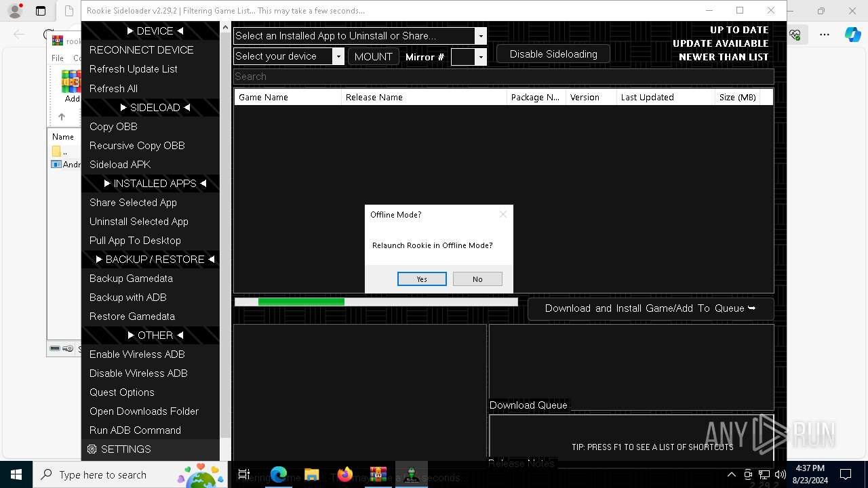Sort by Release Name column
This screenshot has height=488, width=868.
(424, 97)
